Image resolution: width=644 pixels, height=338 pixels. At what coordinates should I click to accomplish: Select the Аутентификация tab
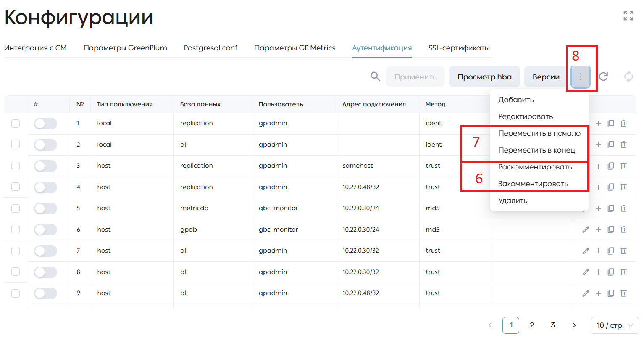pos(382,48)
